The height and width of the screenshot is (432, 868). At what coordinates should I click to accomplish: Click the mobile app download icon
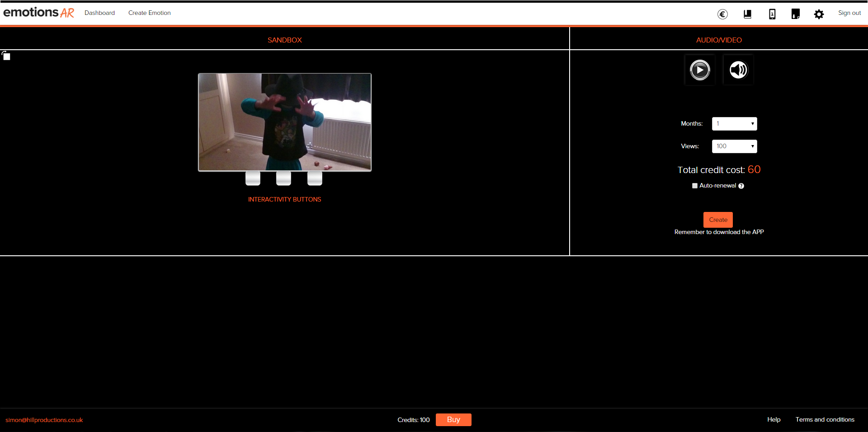tap(772, 14)
